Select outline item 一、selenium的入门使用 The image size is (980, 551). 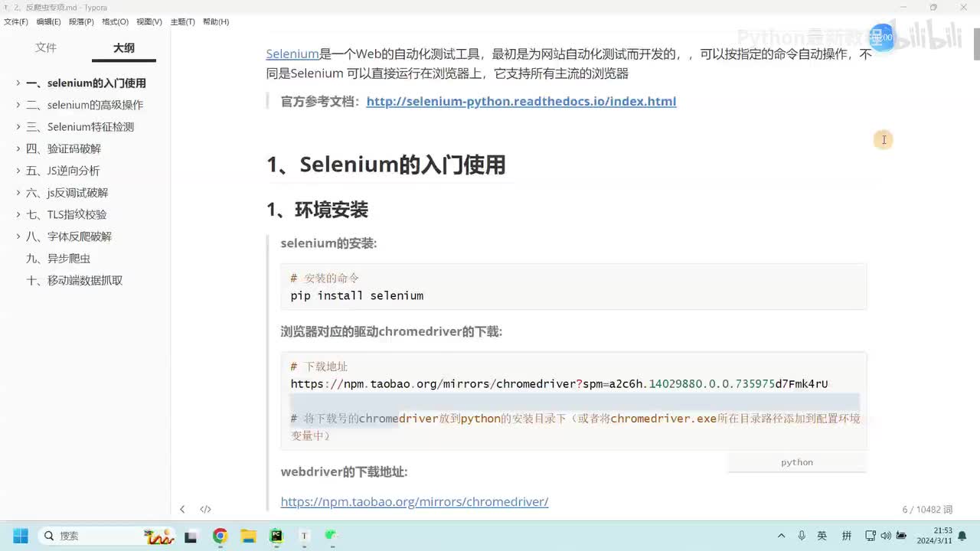[x=86, y=83]
